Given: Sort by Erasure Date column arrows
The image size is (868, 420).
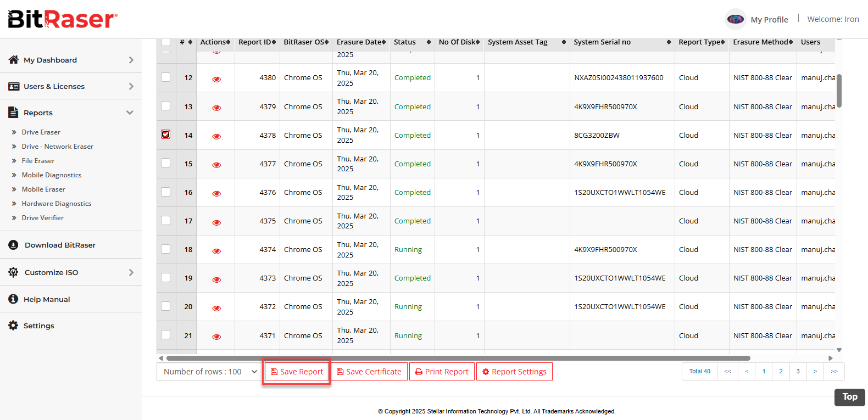Looking at the screenshot, I should click(383, 42).
